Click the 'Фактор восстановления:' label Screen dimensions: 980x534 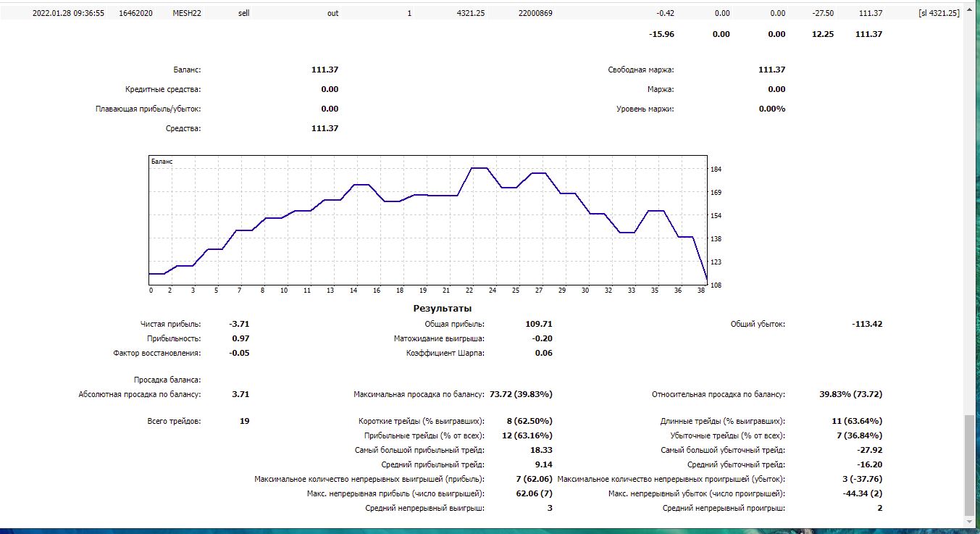pos(157,353)
